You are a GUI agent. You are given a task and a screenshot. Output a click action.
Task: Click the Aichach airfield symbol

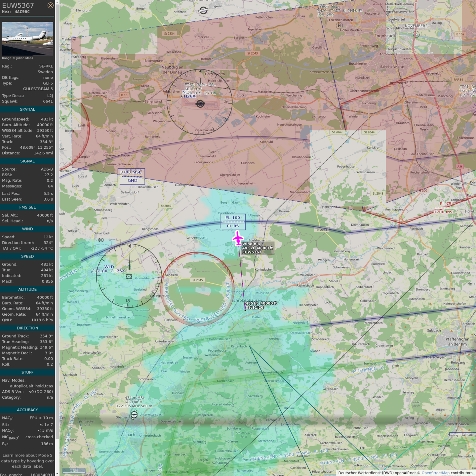tap(134, 415)
